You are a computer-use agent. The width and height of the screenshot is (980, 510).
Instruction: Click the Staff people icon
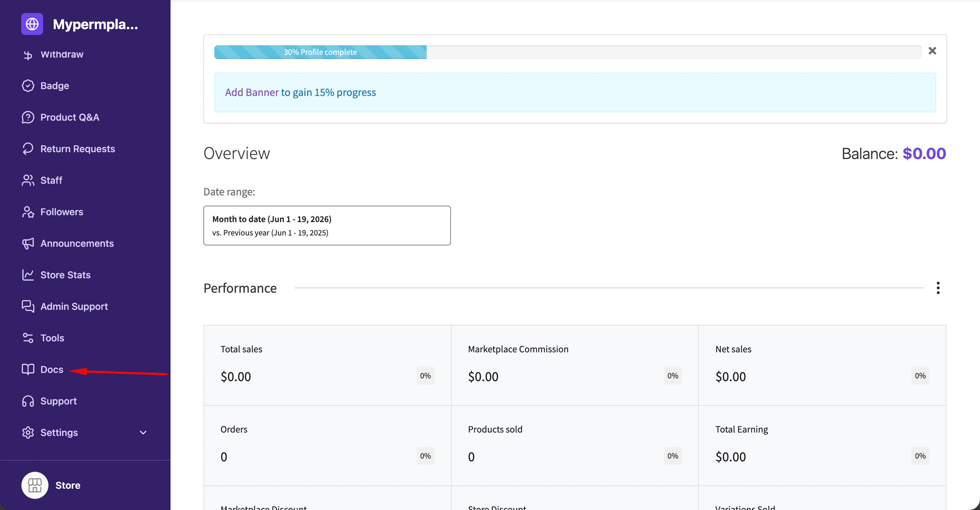28,180
